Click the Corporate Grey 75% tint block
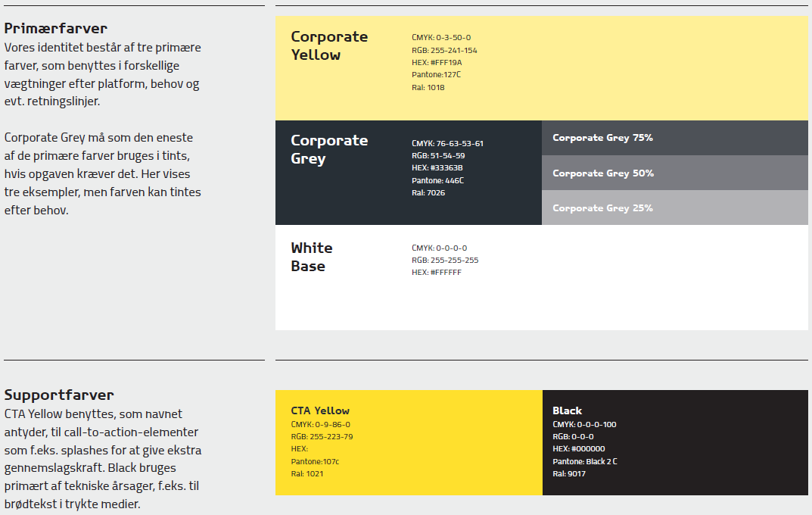The width and height of the screenshot is (812, 515). [x=675, y=138]
